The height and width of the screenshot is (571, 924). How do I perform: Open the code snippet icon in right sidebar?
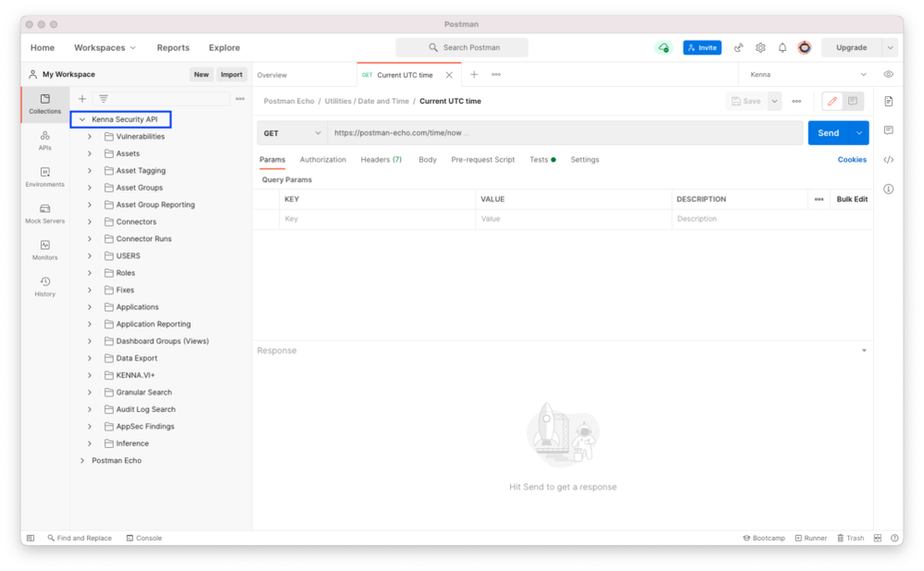pyautogui.click(x=889, y=160)
